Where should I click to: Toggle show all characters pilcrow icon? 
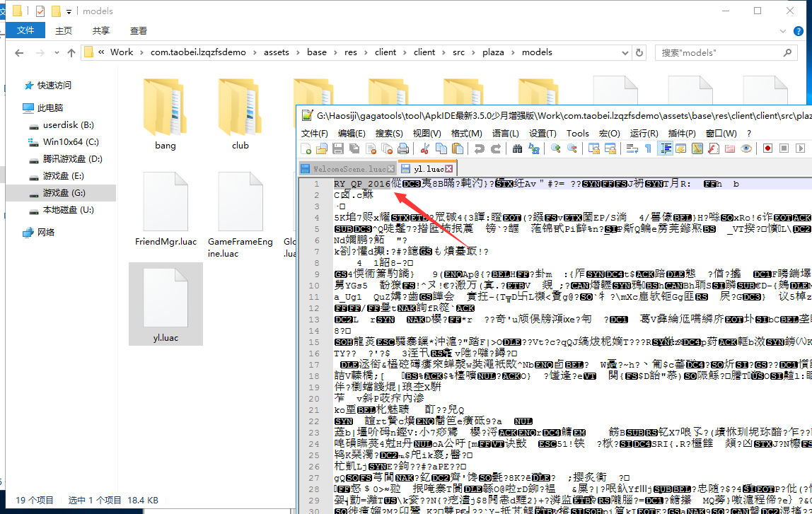tap(648, 148)
